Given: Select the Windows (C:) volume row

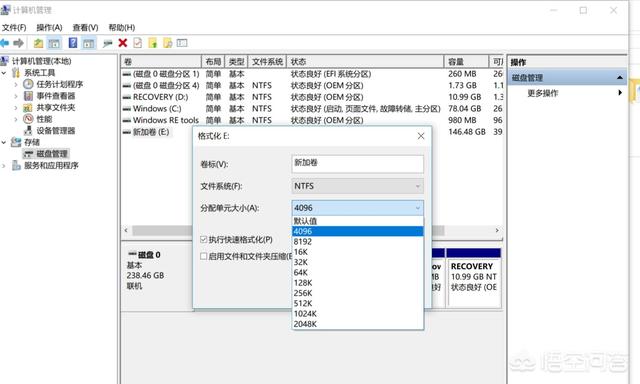Looking at the screenshot, I should pyautogui.click(x=313, y=109).
